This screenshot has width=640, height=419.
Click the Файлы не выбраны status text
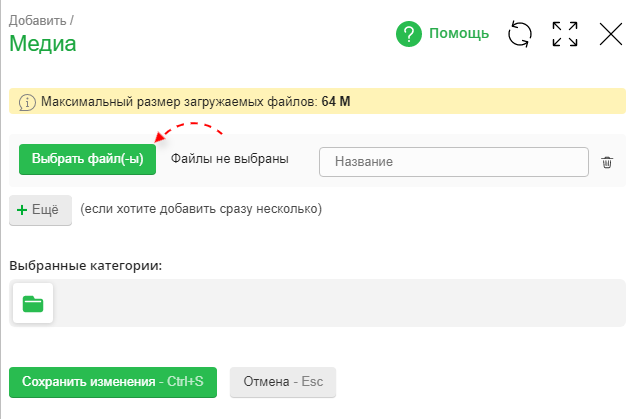click(229, 159)
